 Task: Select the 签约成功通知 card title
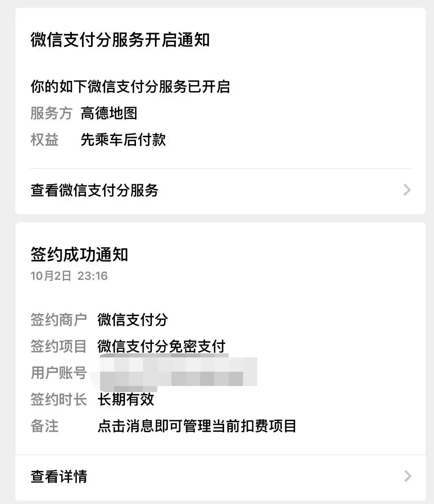tap(79, 254)
